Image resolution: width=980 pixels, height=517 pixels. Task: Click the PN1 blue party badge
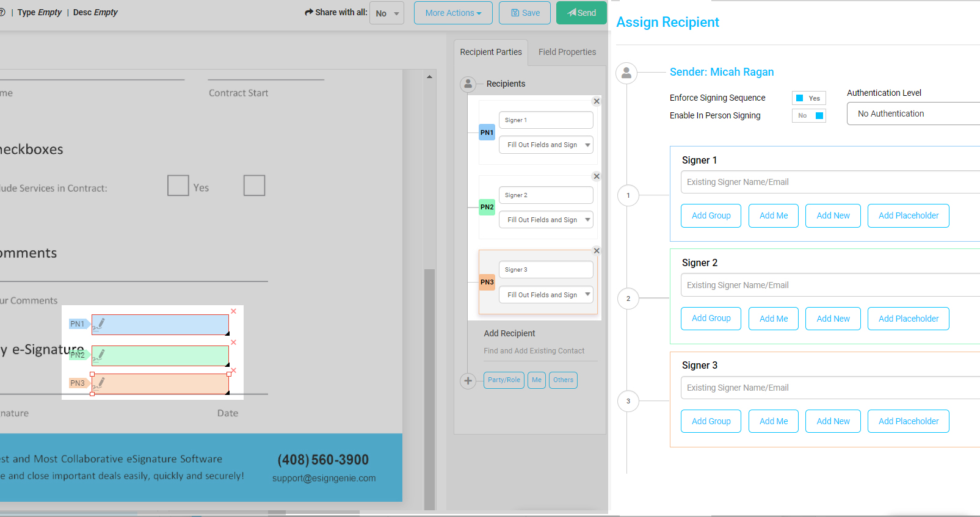click(487, 132)
